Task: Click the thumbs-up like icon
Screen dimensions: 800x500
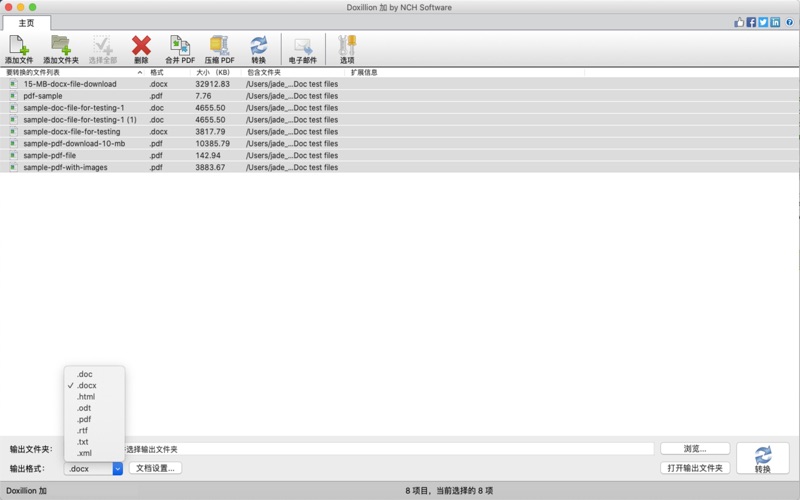Action: [x=739, y=22]
